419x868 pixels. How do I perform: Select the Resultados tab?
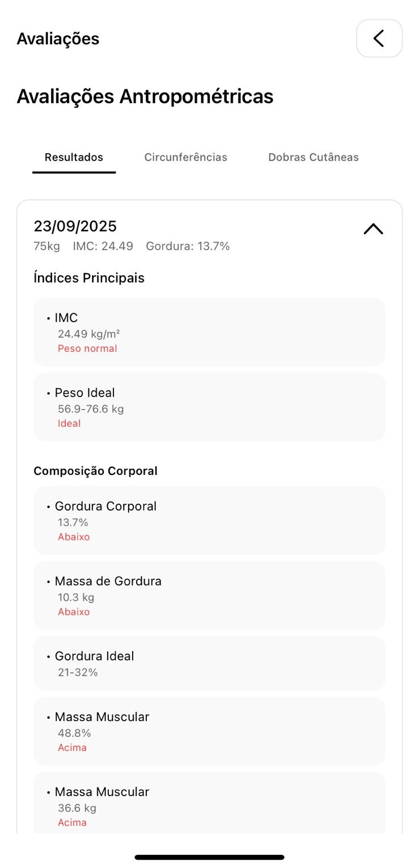[74, 157]
